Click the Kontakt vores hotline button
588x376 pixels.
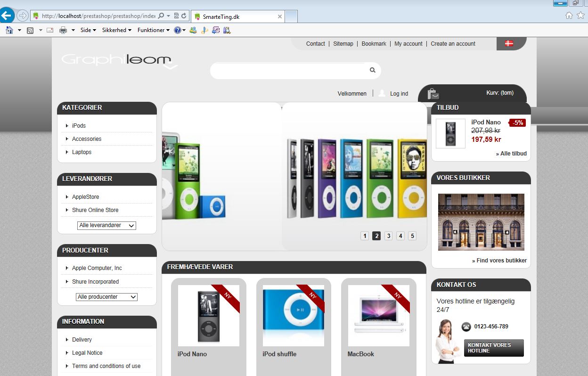pos(494,348)
